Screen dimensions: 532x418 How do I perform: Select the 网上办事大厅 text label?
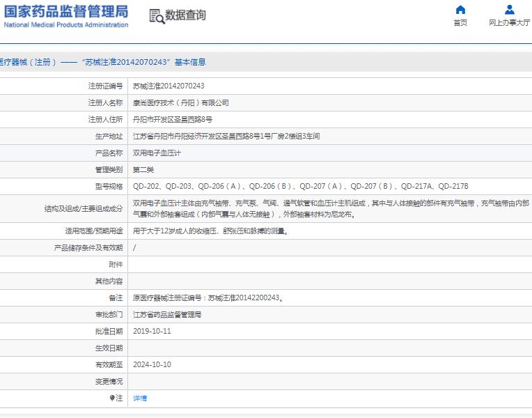click(509, 23)
